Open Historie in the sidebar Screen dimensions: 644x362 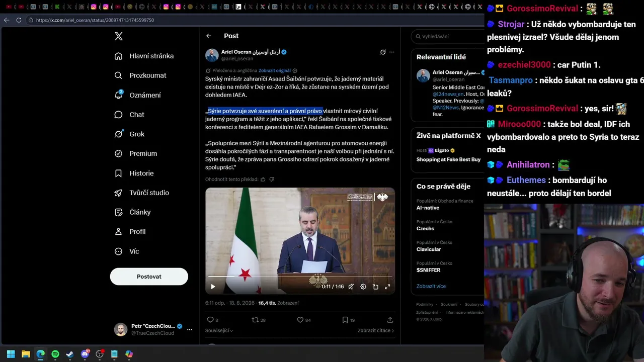point(134,173)
